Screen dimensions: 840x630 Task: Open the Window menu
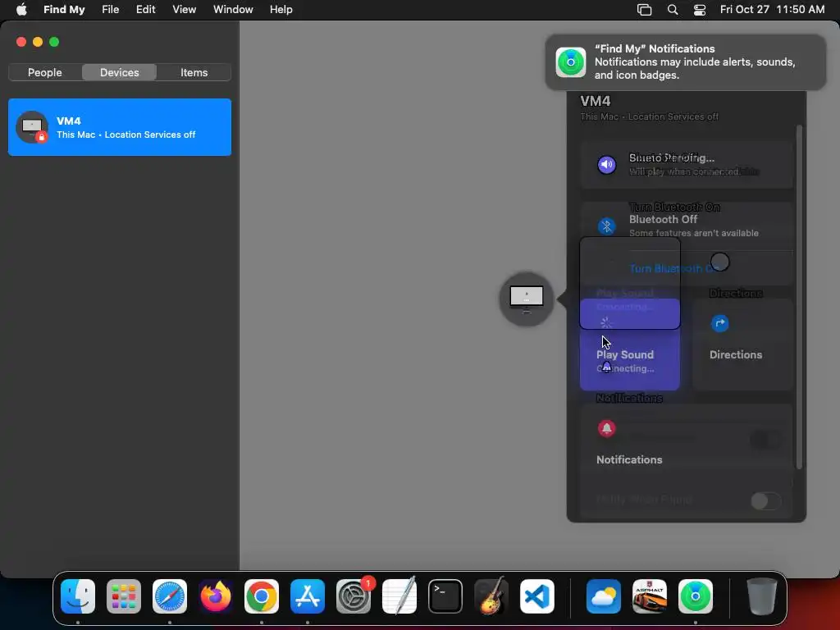[x=233, y=10]
